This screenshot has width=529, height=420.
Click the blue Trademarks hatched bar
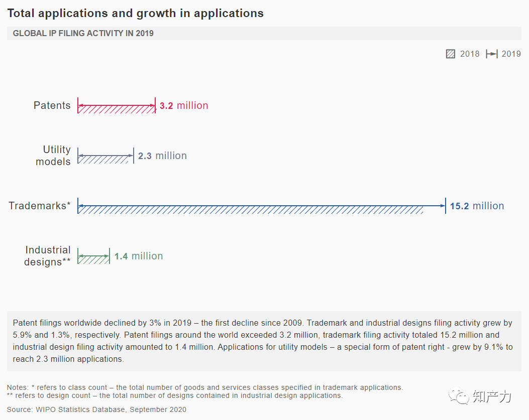click(x=250, y=210)
